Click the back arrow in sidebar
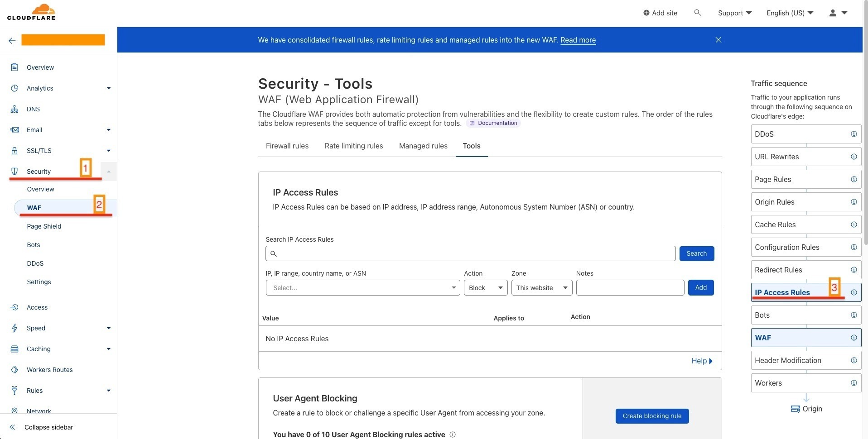868x439 pixels. pyautogui.click(x=12, y=40)
